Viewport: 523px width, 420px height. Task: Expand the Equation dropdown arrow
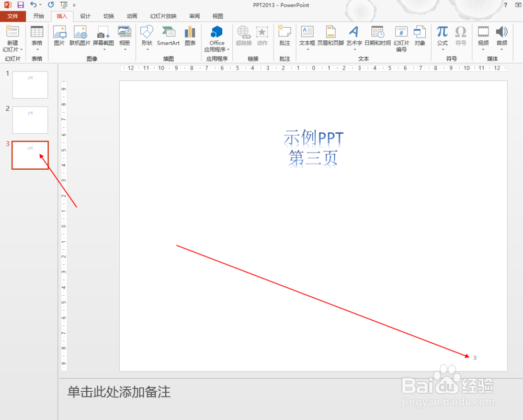(x=442, y=50)
